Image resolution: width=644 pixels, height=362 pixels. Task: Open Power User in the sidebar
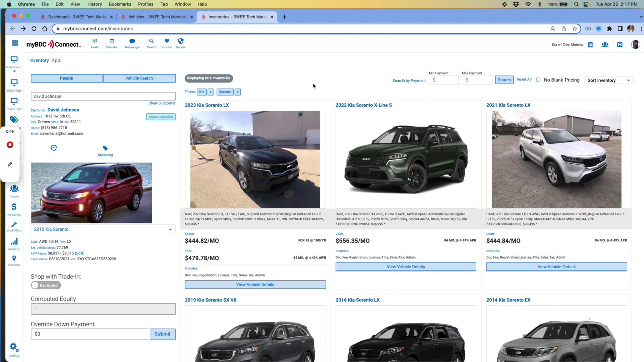[x=14, y=104]
